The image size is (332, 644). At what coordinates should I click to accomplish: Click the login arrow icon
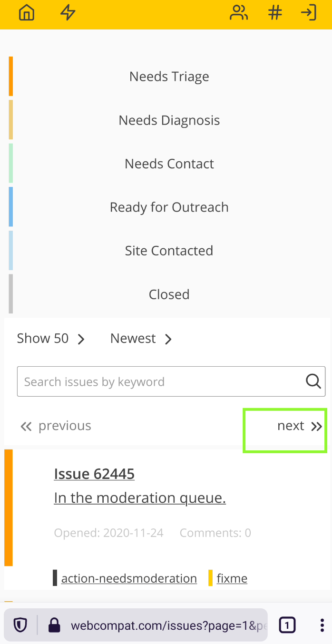coord(309,13)
